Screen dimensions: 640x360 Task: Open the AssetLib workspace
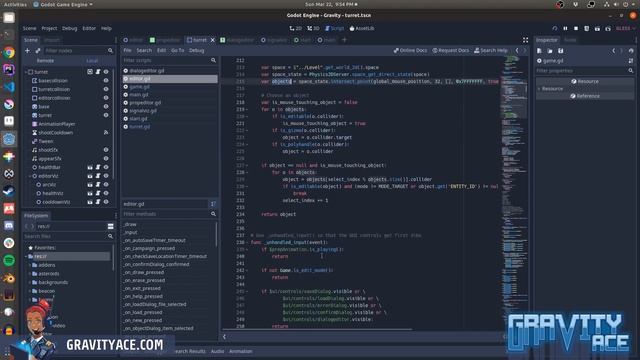(x=362, y=28)
